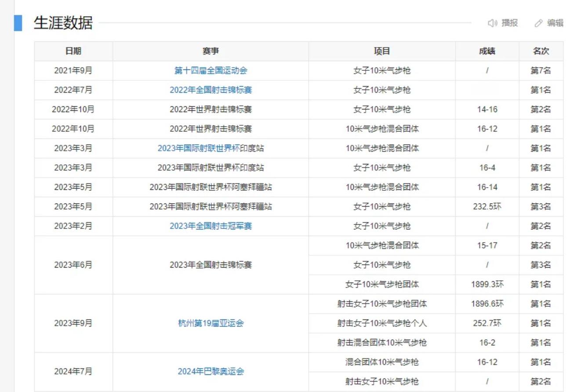Open the 2023年全国射击冠军赛 link
This screenshot has width=567, height=392.
[211, 226]
